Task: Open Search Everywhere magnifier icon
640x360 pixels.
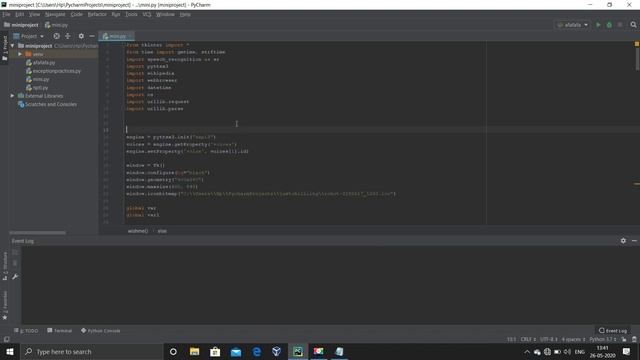Action: 633,25
